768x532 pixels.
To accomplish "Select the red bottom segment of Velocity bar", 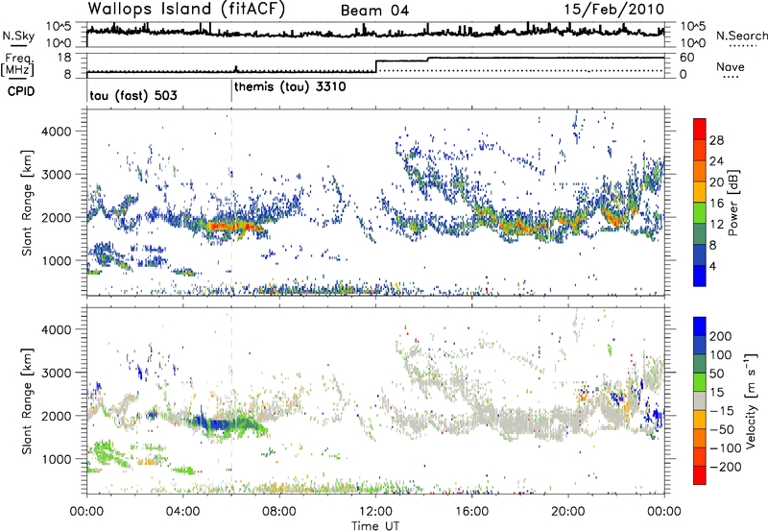I will [x=700, y=475].
